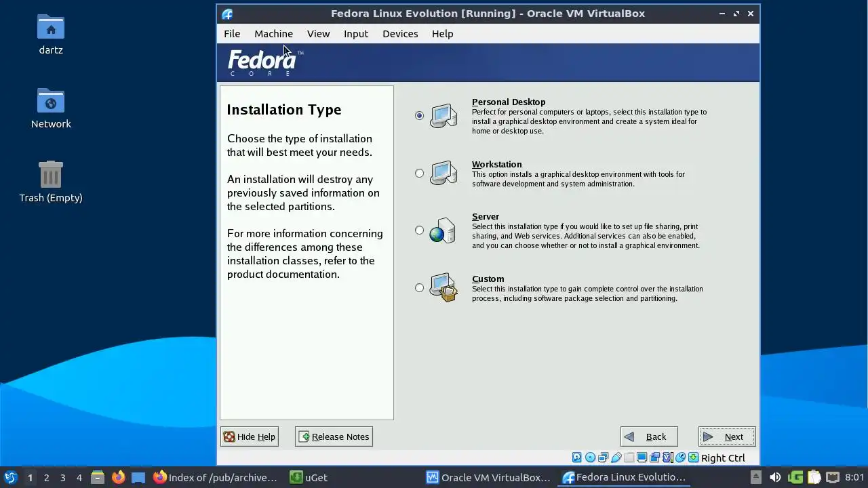868x488 pixels.
Task: Open the Input menu
Action: click(356, 34)
